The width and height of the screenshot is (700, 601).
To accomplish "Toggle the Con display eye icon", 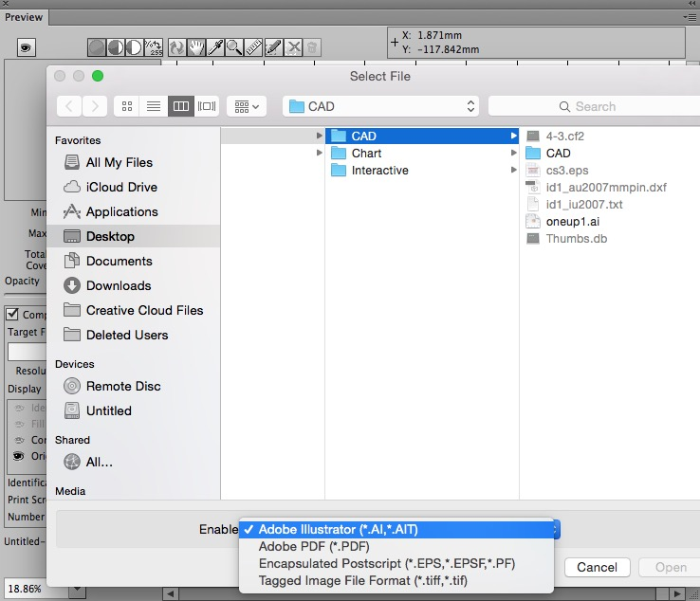I will coord(19,440).
